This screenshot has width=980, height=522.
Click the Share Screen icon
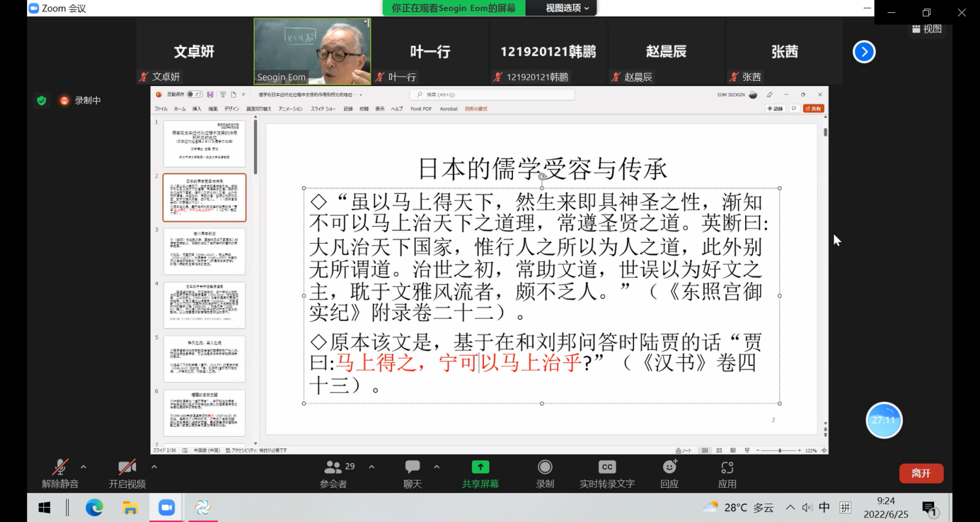pos(480,468)
